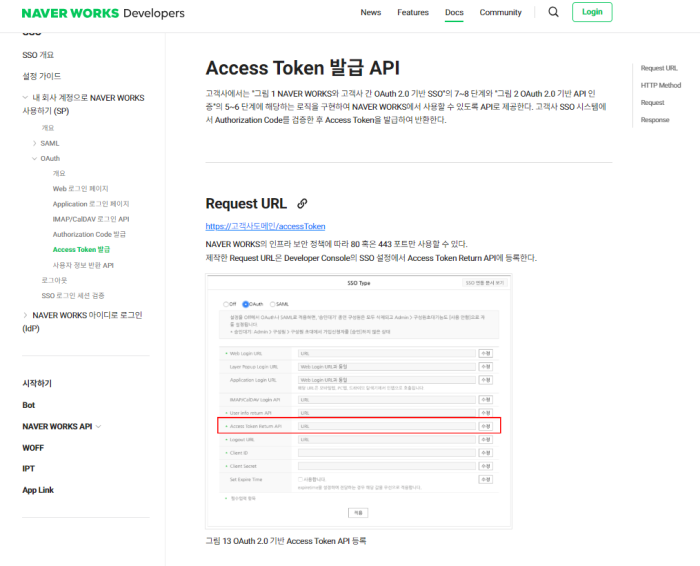Expand the NAVER WORKS API dropdown arrow
The width and height of the screenshot is (700, 566).
[x=99, y=427]
